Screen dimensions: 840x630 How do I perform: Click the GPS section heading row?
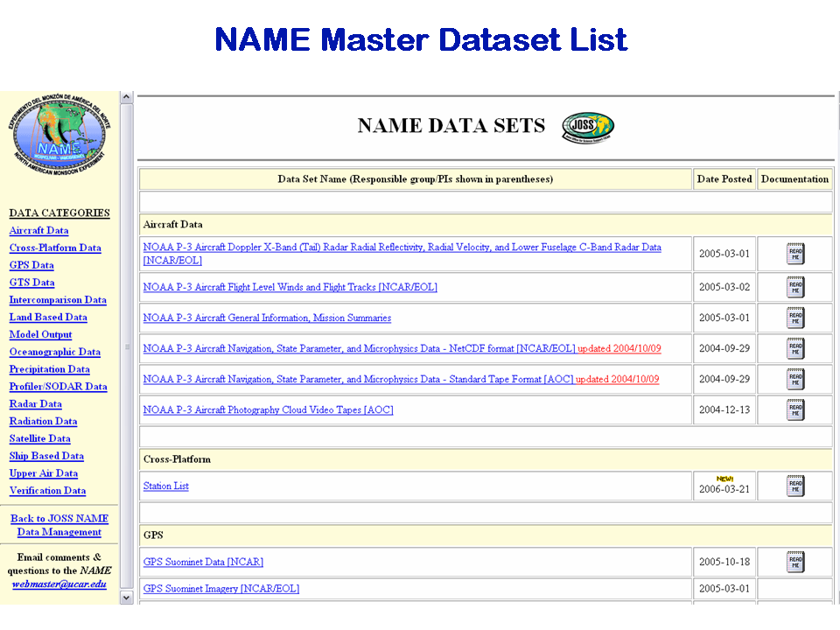click(486, 535)
